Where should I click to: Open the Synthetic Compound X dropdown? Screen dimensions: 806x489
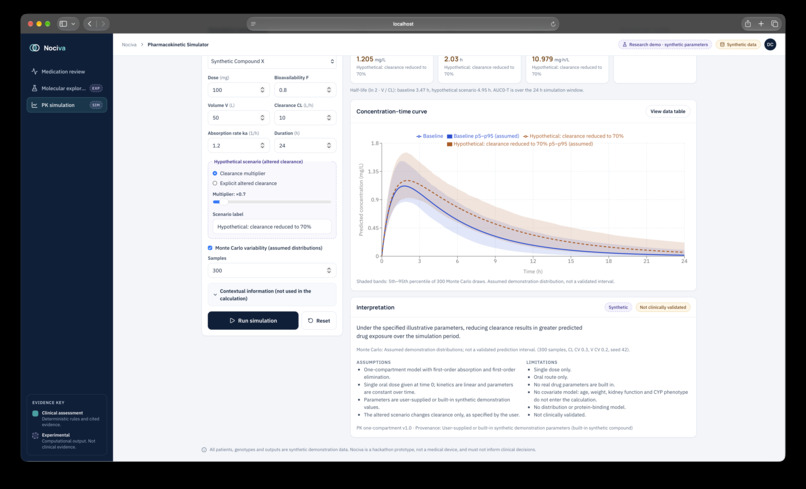pos(272,61)
